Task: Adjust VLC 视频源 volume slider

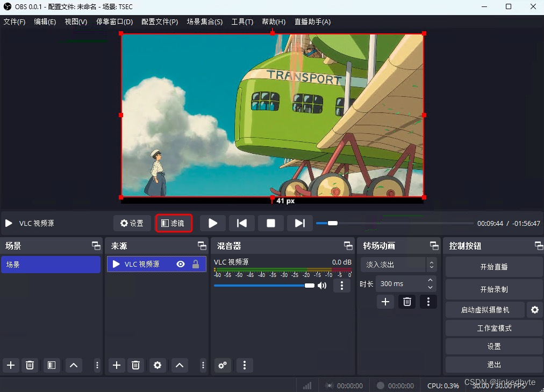Action: point(264,286)
